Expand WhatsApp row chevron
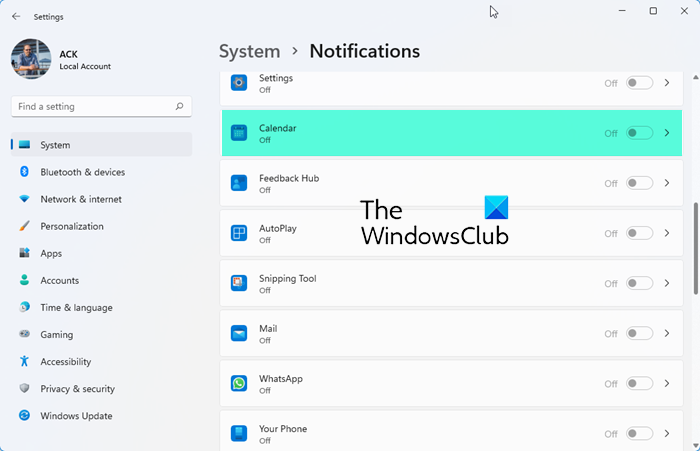 [x=667, y=383]
